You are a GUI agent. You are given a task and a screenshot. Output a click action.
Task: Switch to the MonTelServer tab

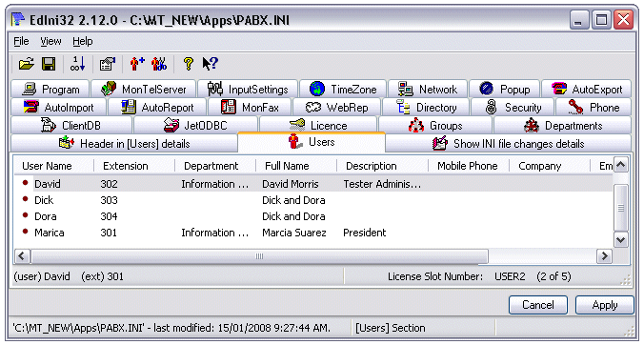pos(143,89)
